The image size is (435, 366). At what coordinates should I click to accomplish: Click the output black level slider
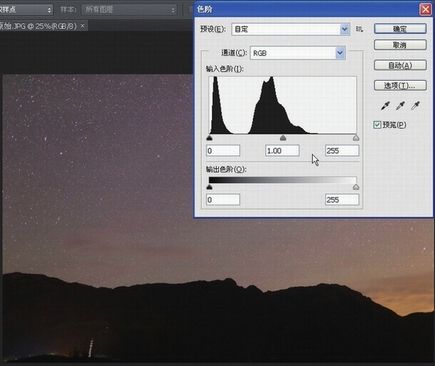(x=209, y=187)
